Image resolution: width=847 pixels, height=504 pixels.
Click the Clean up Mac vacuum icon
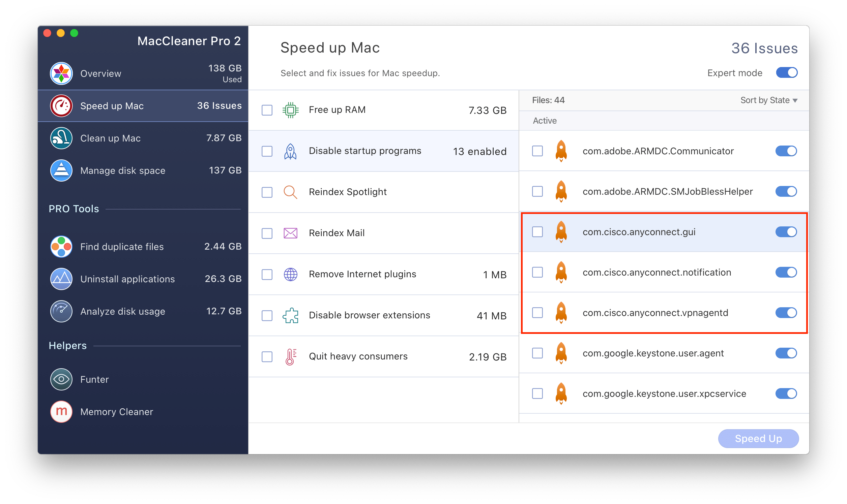pyautogui.click(x=61, y=138)
